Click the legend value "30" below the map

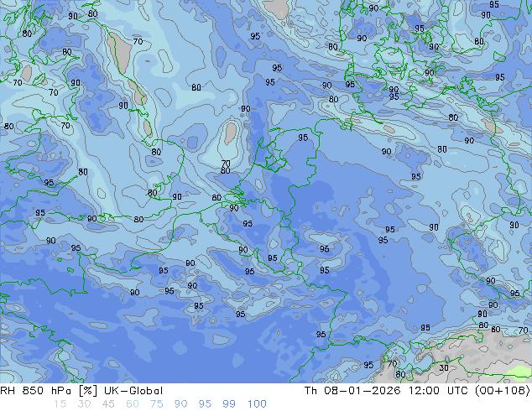[x=84, y=404]
